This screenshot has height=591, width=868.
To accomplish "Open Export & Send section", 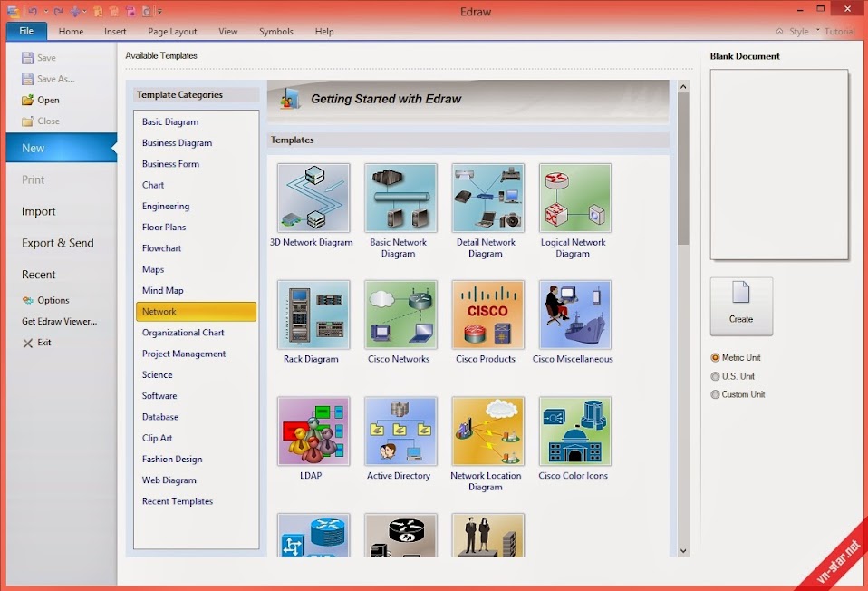I will click(x=58, y=243).
